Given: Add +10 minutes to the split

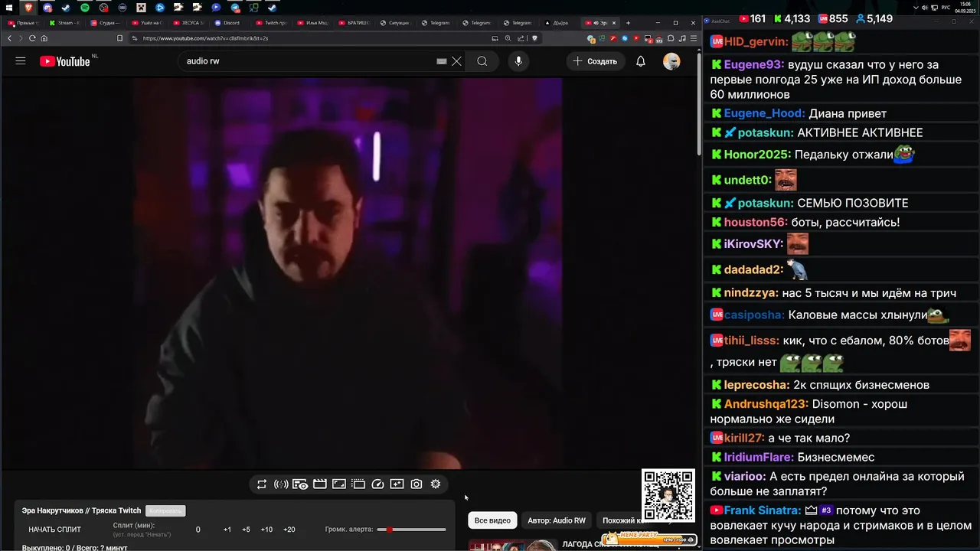Looking at the screenshot, I should point(266,530).
